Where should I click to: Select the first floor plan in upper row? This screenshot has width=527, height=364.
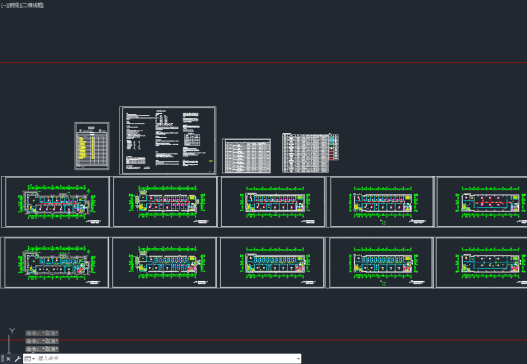tap(57, 202)
